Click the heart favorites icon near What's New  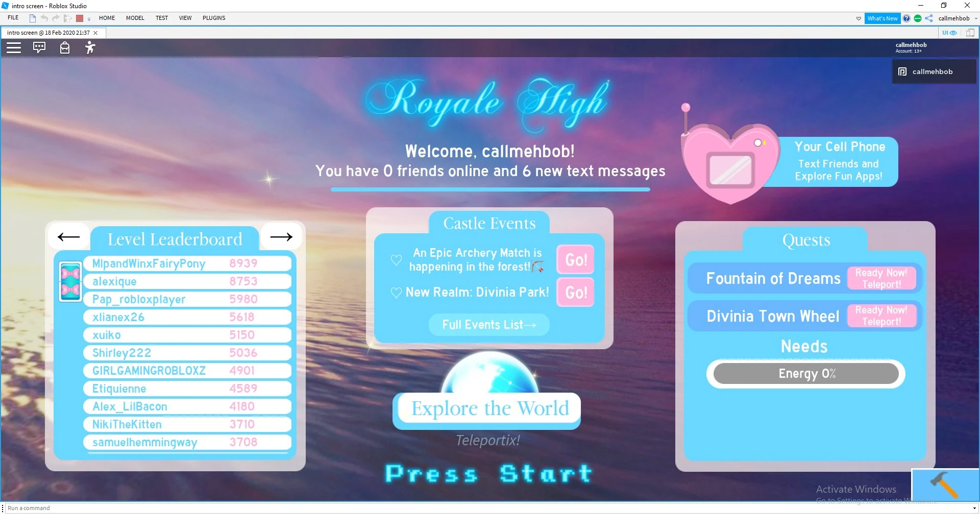point(859,18)
